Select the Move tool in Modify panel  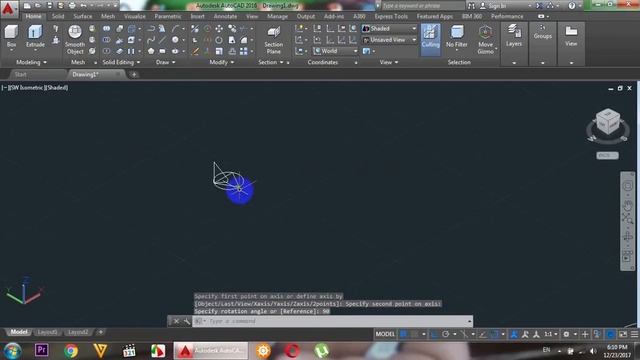click(x=219, y=29)
